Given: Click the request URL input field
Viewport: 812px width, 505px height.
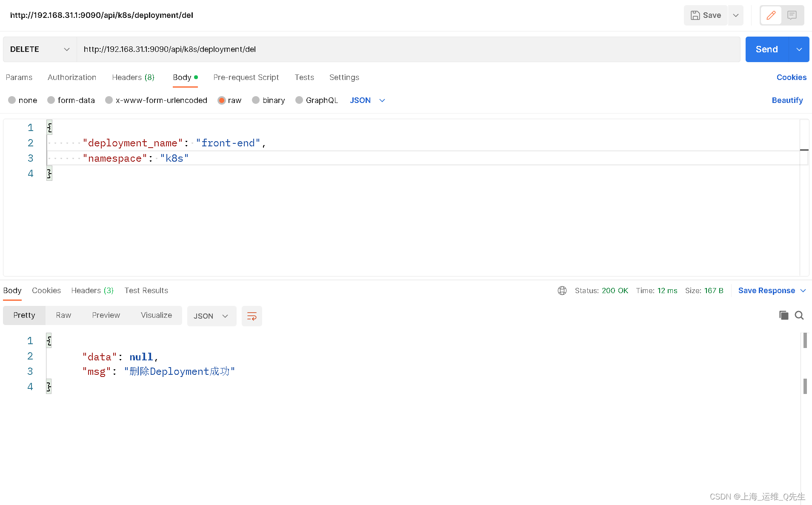Looking at the screenshot, I should (408, 49).
